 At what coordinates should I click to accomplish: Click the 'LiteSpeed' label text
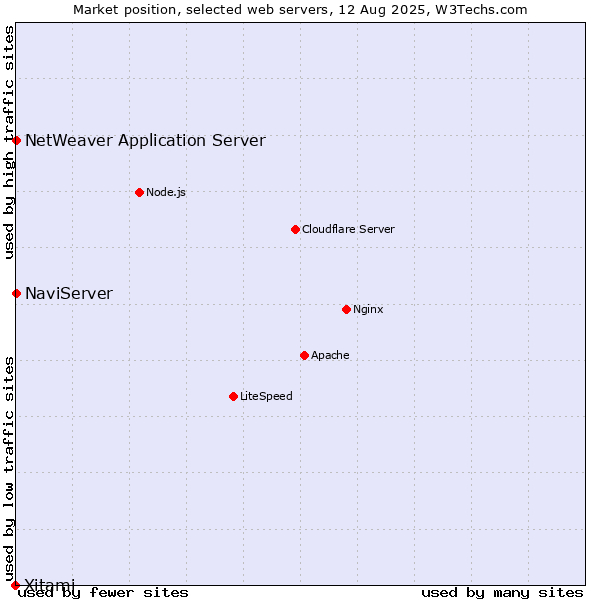click(x=266, y=396)
